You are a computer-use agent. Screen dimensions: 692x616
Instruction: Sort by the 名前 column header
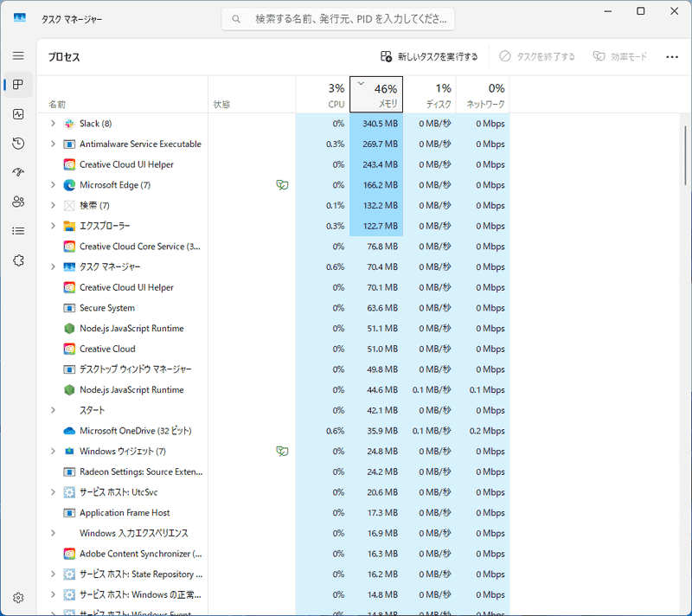pyautogui.click(x=122, y=94)
